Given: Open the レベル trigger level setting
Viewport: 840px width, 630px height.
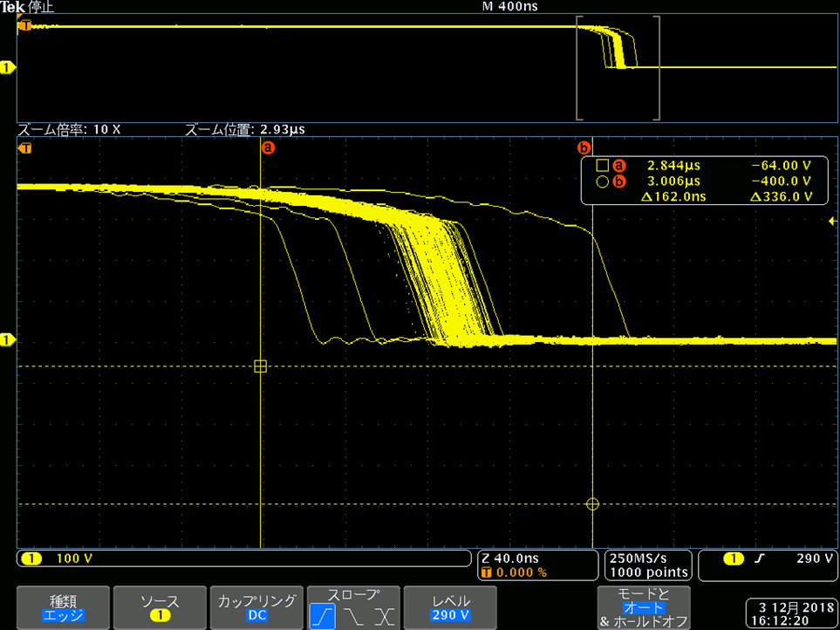Looking at the screenshot, I should pyautogui.click(x=450, y=607).
